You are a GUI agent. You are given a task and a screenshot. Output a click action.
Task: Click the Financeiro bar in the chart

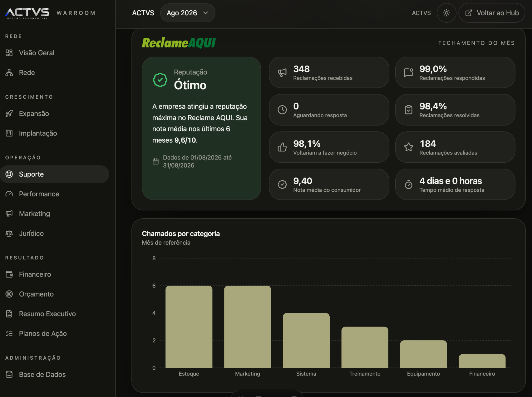coord(482,361)
